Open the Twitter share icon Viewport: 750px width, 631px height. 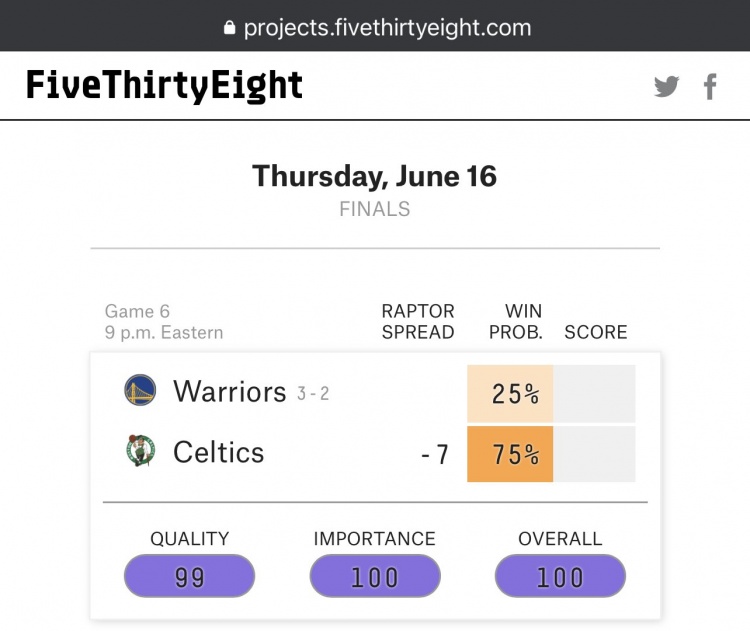click(666, 87)
